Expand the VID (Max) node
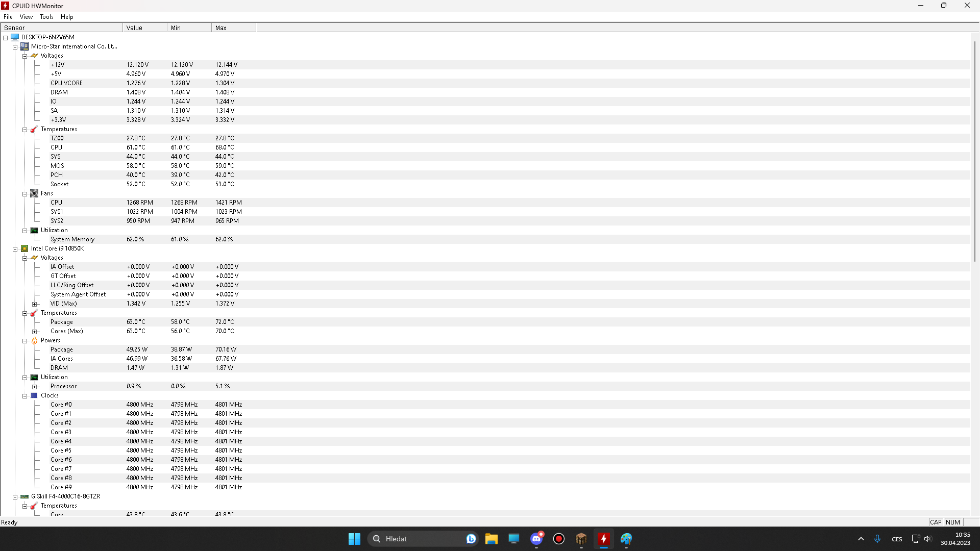 pyautogui.click(x=34, y=304)
